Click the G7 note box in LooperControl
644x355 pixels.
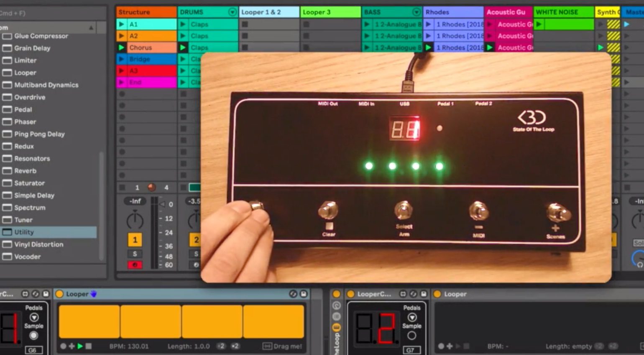click(x=410, y=350)
